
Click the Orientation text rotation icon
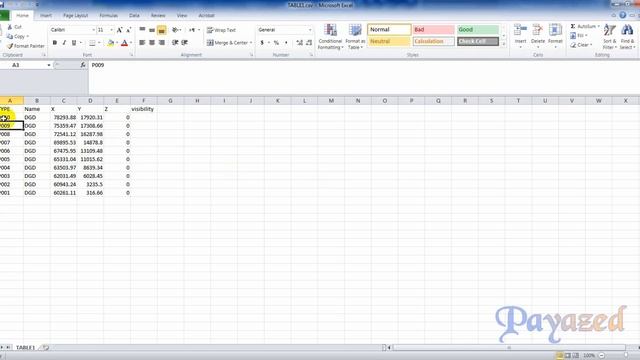[x=176, y=30]
